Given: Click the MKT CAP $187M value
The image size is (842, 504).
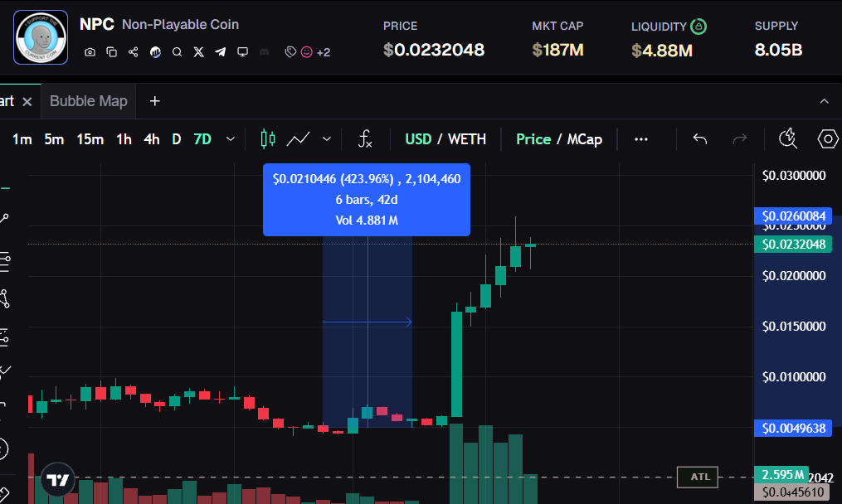Looking at the screenshot, I should tap(558, 50).
